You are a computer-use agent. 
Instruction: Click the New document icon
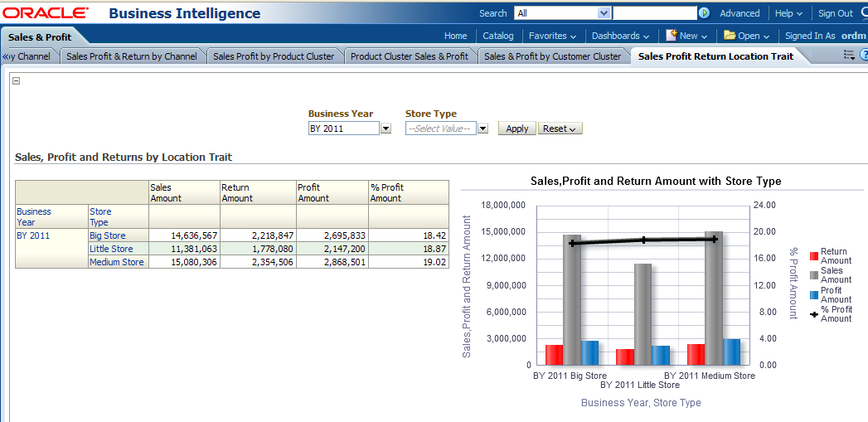[x=671, y=36]
